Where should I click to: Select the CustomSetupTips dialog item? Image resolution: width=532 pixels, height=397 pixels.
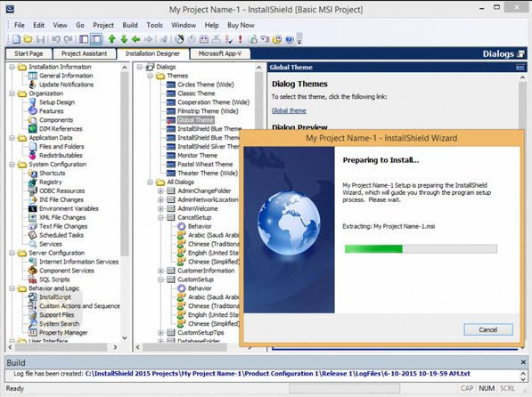[201, 333]
